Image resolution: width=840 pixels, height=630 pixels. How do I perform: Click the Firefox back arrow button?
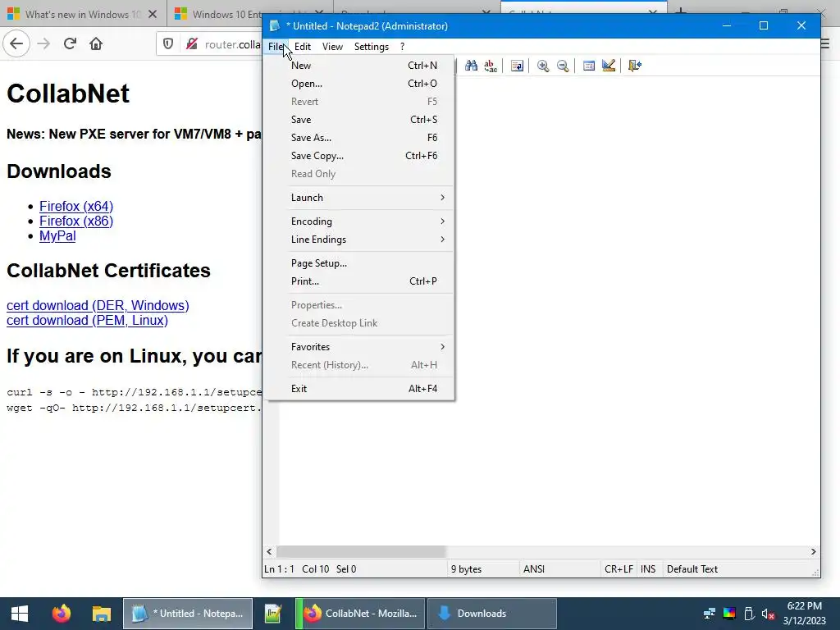pyautogui.click(x=16, y=44)
